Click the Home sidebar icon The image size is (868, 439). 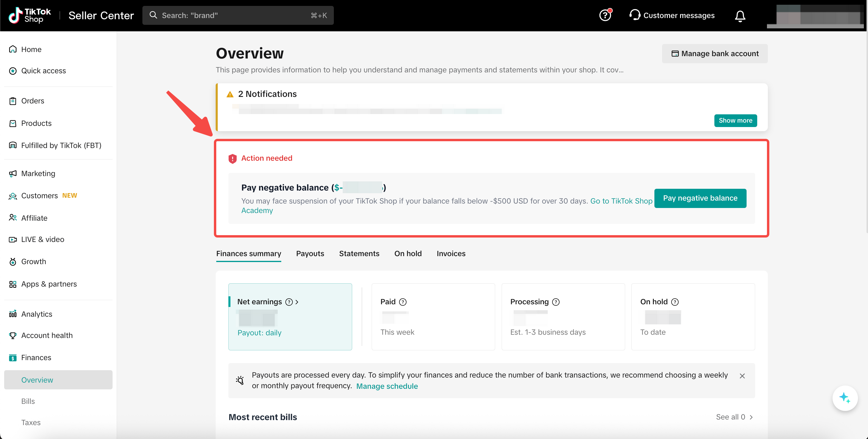tap(13, 49)
